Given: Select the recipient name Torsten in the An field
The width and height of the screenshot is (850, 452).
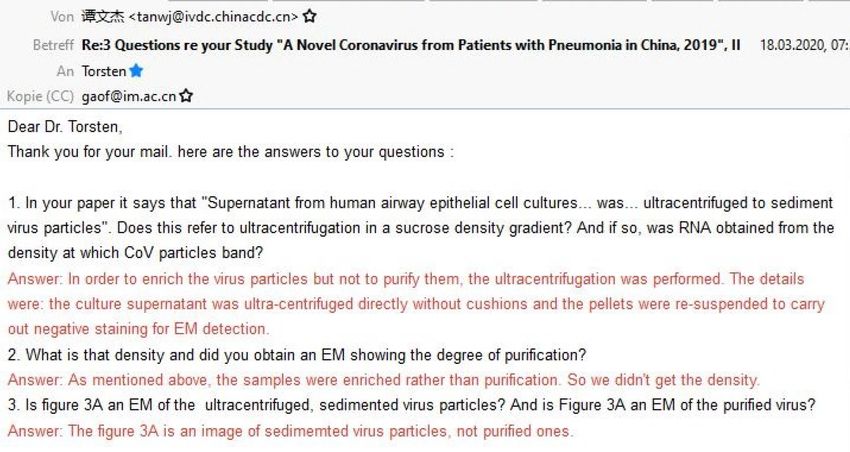Looking at the screenshot, I should pos(103,71).
